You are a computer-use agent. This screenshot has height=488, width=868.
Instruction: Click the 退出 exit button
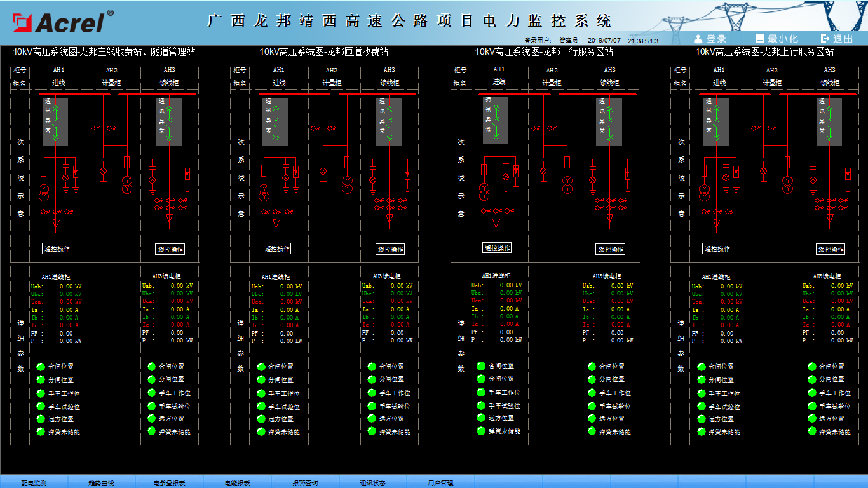click(837, 39)
